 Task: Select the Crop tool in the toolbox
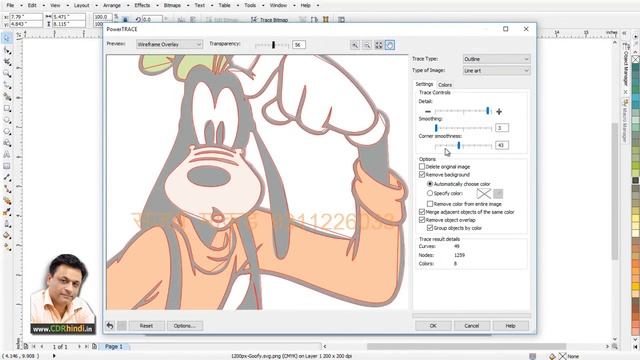pos(7,62)
